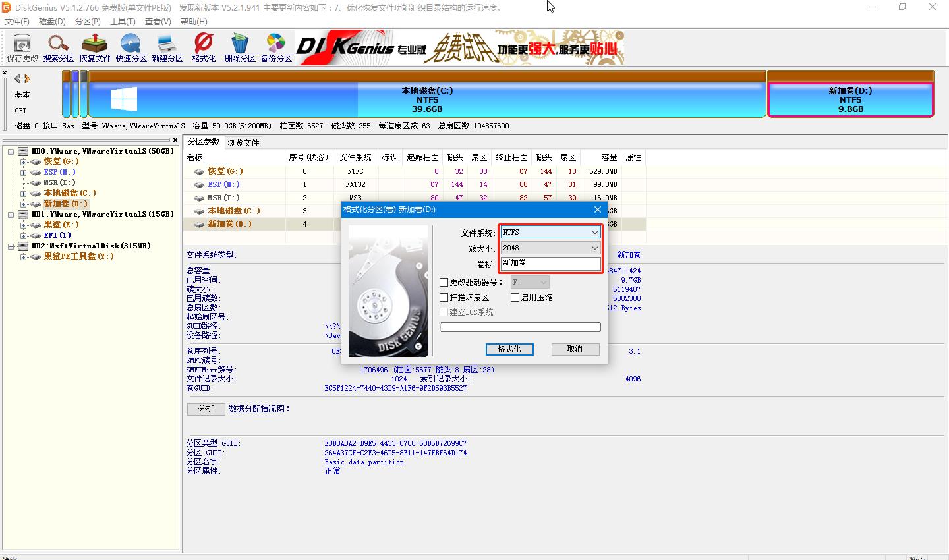This screenshot has width=949, height=560.
Task: Click drive icon of ESP(H:) table row
Action: click(198, 184)
